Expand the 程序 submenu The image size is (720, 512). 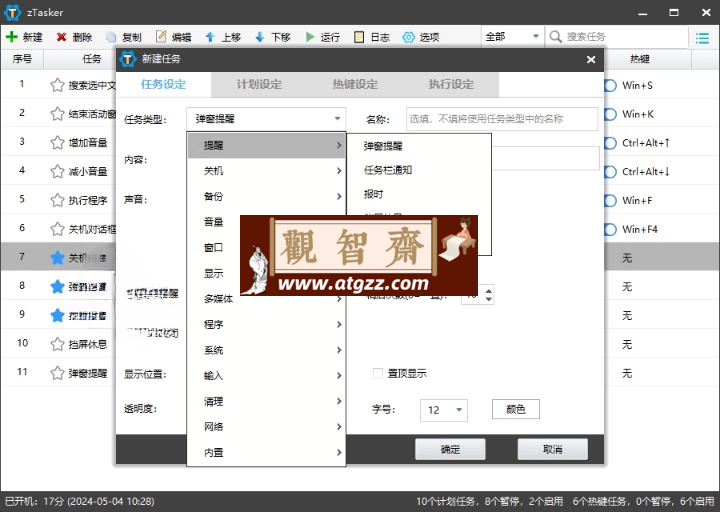tap(266, 325)
